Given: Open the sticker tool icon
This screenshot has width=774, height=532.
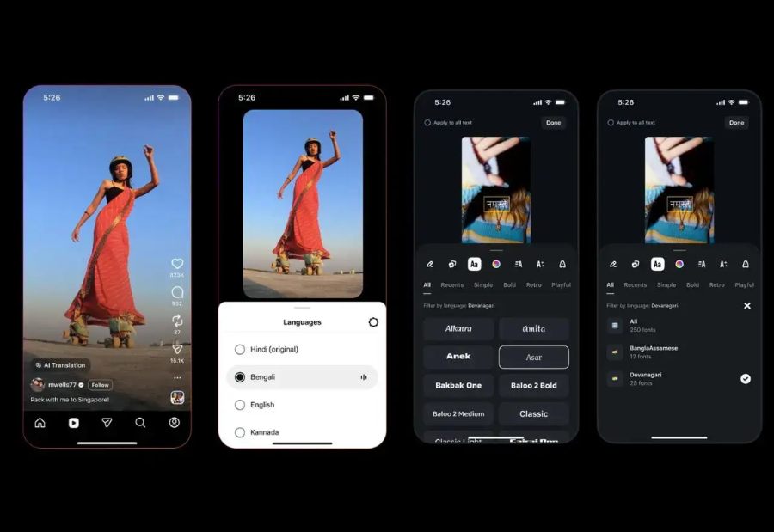Looking at the screenshot, I should [452, 264].
